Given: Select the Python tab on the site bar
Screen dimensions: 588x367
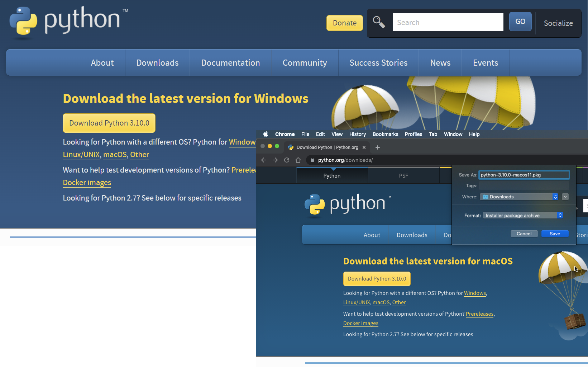Looking at the screenshot, I should (x=332, y=175).
